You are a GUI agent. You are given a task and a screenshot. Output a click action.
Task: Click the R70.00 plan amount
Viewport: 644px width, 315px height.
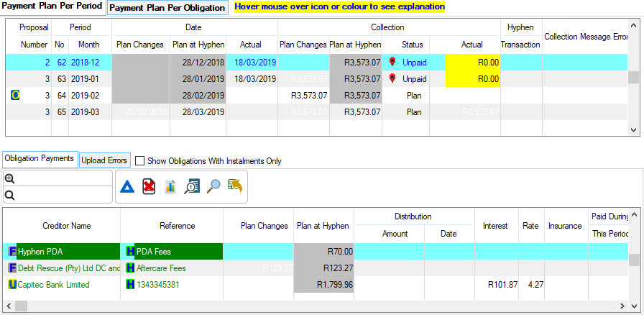pos(340,252)
